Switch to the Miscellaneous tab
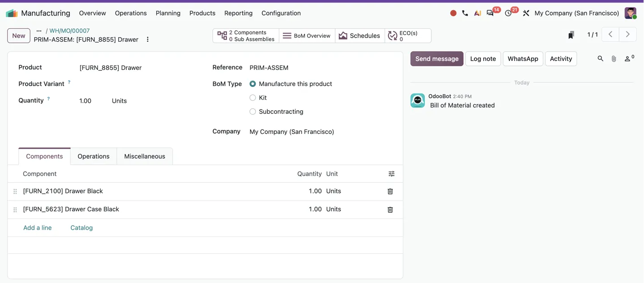The width and height of the screenshot is (644, 283). [x=145, y=156]
